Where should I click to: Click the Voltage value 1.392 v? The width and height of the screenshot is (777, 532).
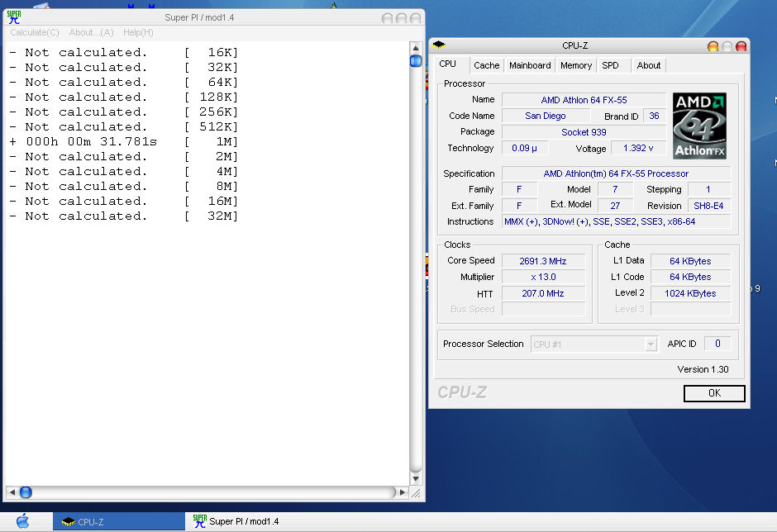click(x=638, y=148)
